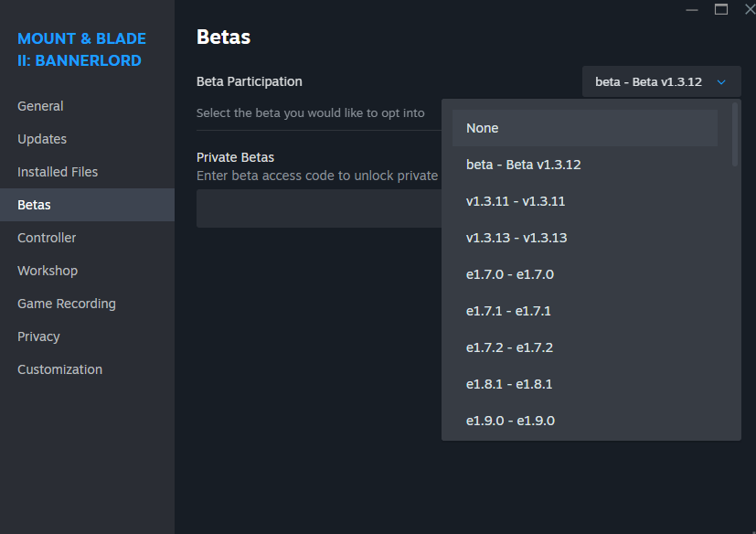Open the General settings tab
Viewport: 756px width, 534px height.
pyautogui.click(x=87, y=106)
